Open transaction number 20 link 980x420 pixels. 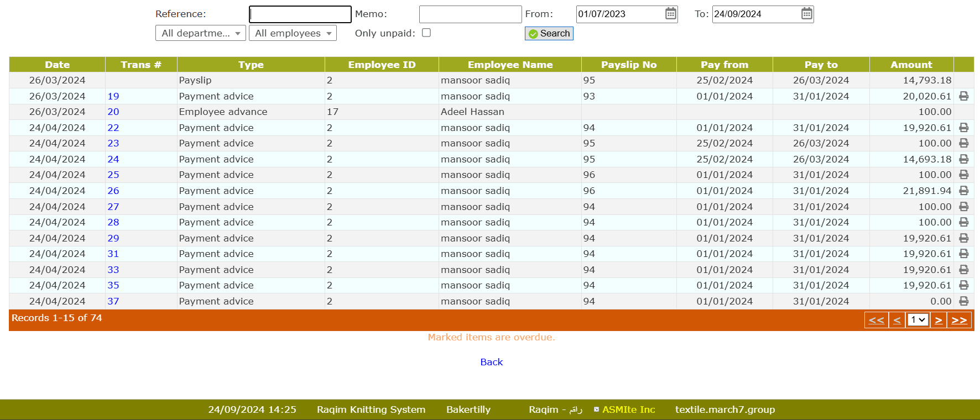coord(113,112)
